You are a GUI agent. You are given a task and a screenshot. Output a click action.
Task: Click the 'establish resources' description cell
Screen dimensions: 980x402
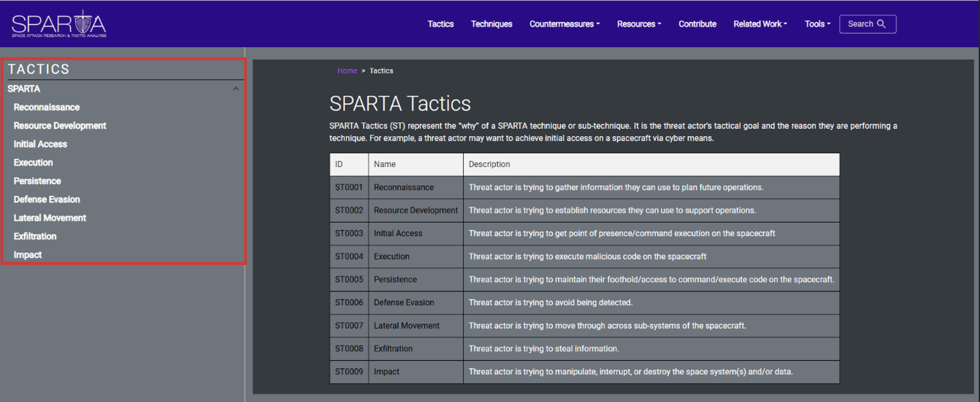pyautogui.click(x=651, y=210)
